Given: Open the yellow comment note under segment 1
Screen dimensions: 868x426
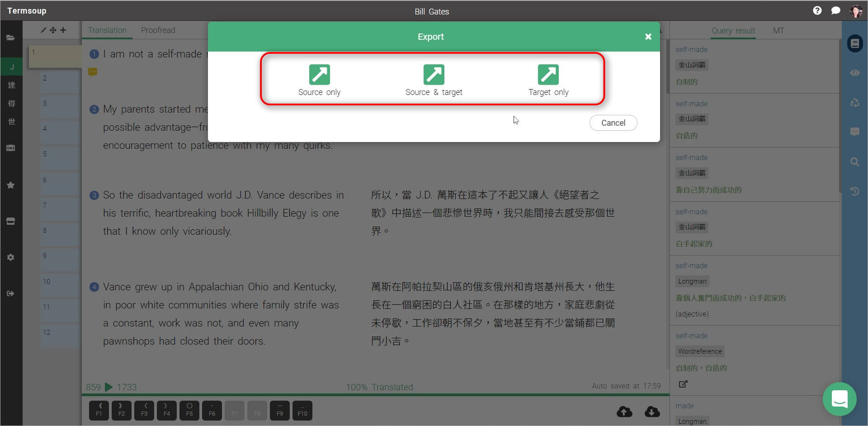Looking at the screenshot, I should point(93,72).
